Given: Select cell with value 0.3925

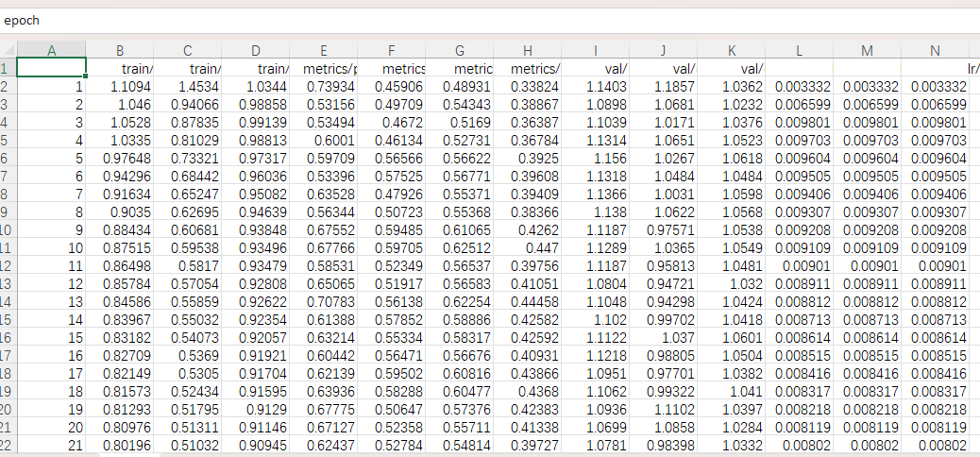Looking at the screenshot, I should coord(528,159).
